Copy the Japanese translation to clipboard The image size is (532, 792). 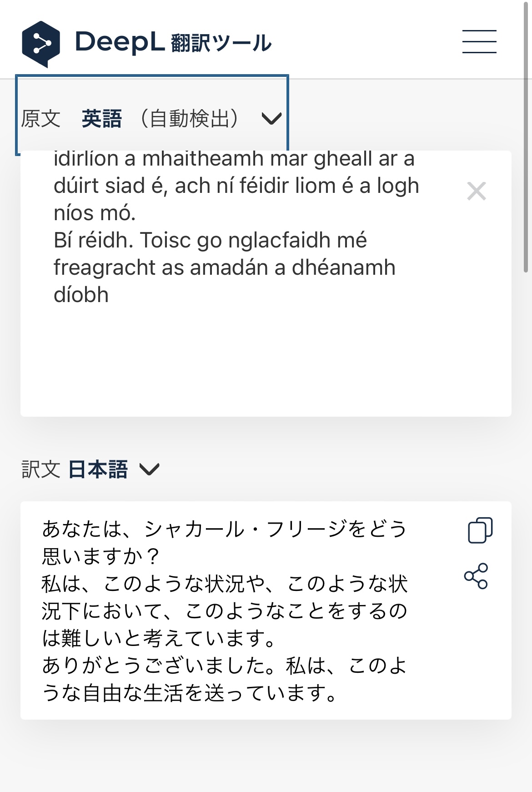click(480, 530)
